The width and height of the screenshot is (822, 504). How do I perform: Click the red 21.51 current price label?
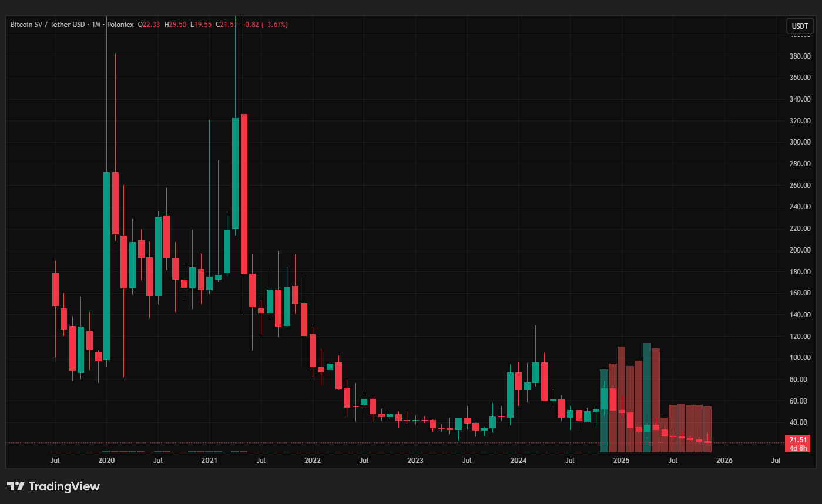[x=797, y=439]
